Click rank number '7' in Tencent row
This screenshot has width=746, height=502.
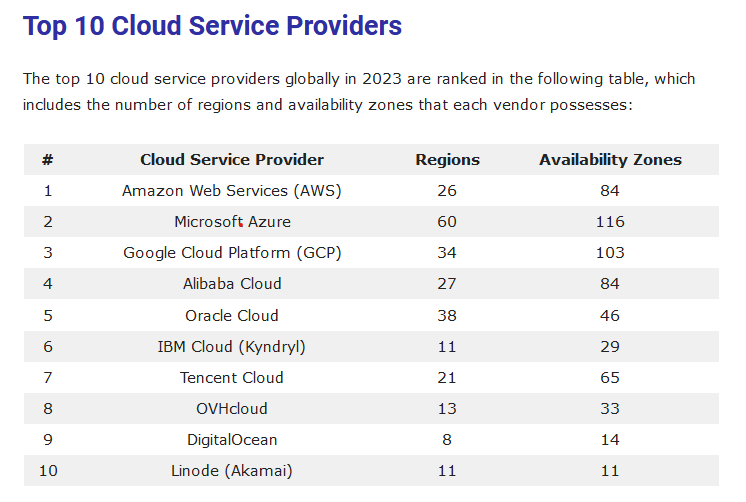[x=48, y=377]
